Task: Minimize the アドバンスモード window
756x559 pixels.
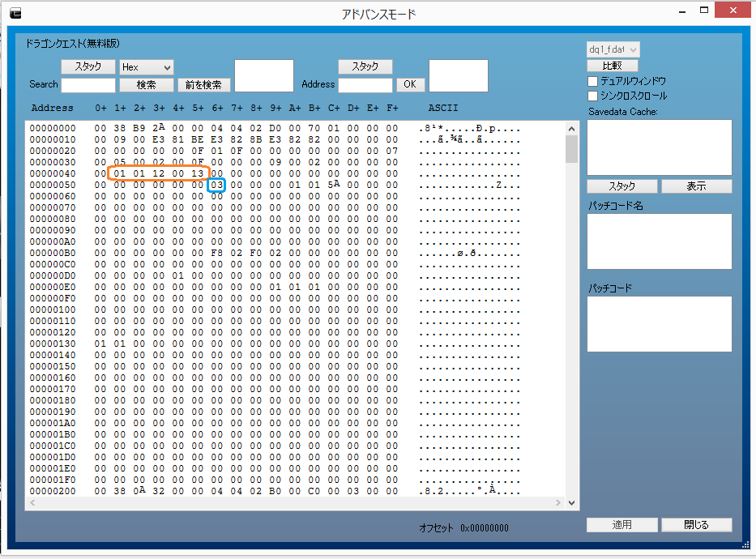Action: (682, 10)
